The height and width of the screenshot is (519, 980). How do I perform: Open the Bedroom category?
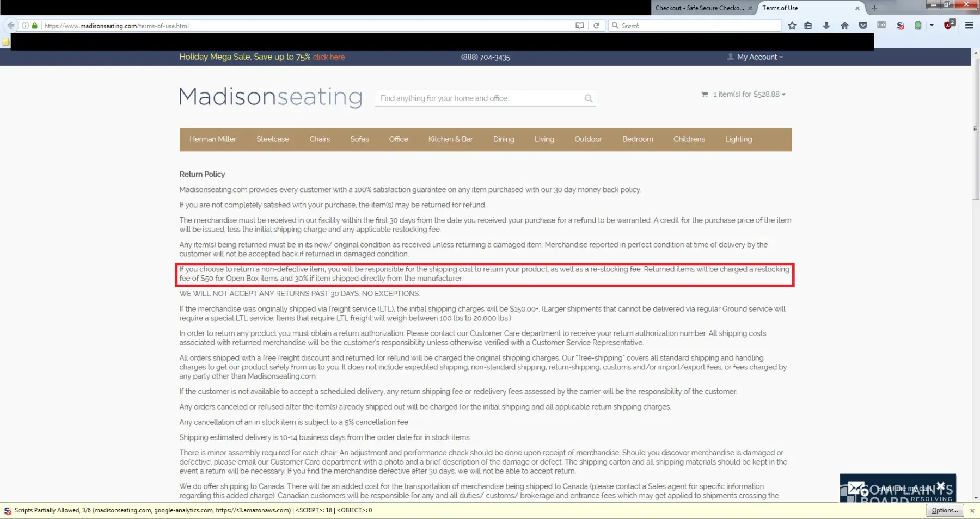point(638,139)
